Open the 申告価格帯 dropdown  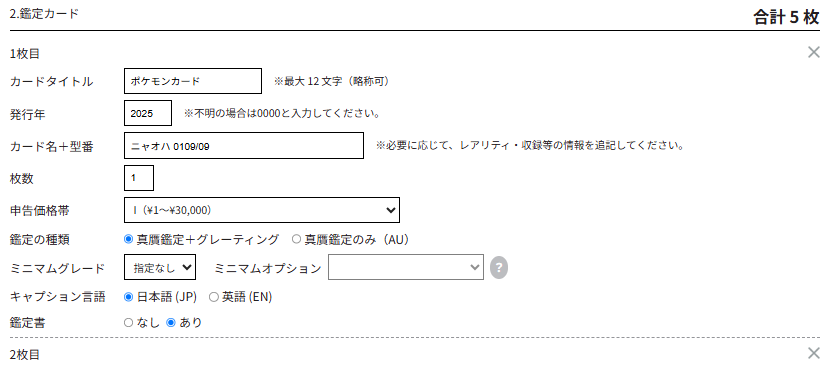click(262, 210)
